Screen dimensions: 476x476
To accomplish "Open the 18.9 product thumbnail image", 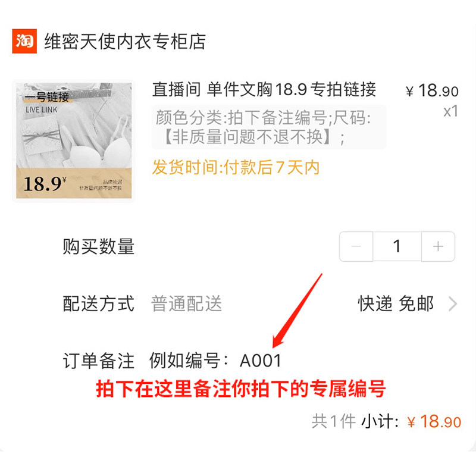I will click(73, 140).
